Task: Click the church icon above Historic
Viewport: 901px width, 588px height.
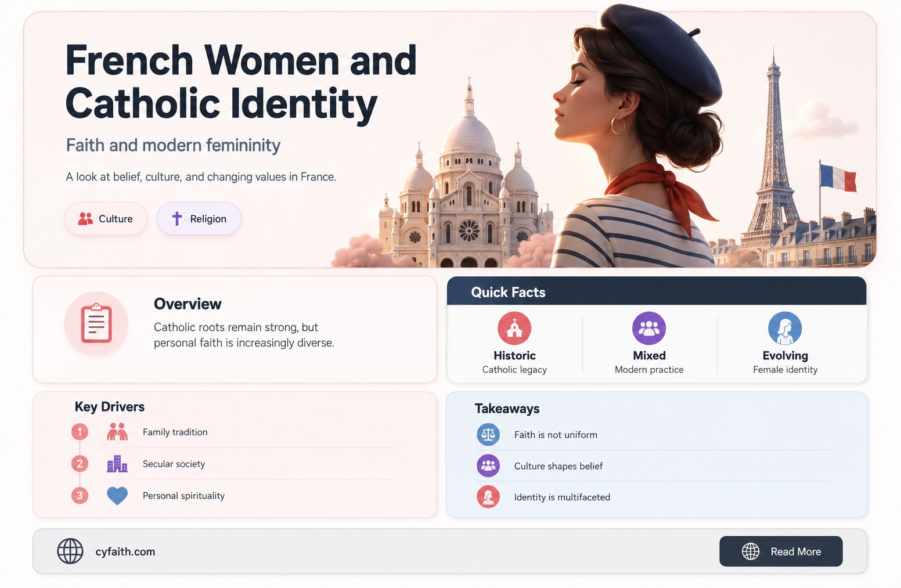Action: click(x=514, y=329)
